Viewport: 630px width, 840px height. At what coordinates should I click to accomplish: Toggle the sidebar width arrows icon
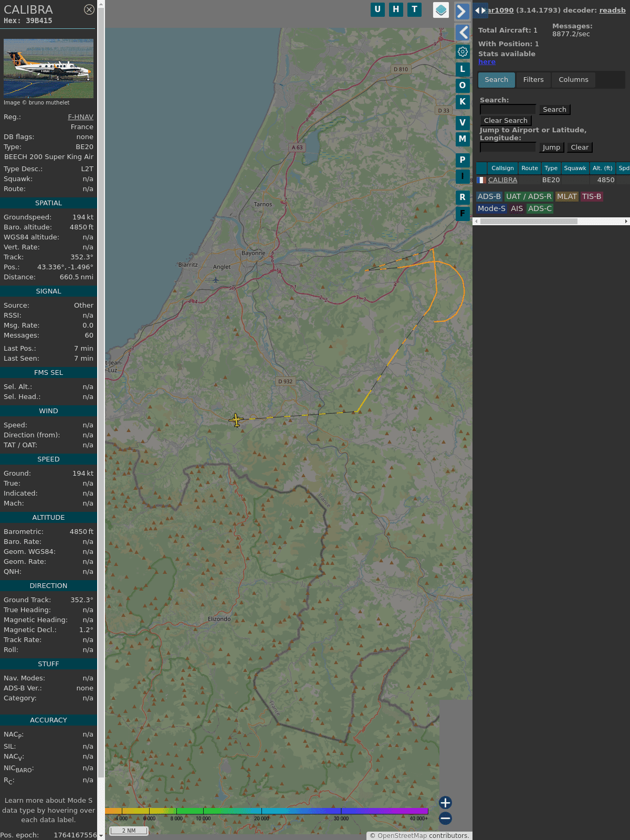point(480,10)
